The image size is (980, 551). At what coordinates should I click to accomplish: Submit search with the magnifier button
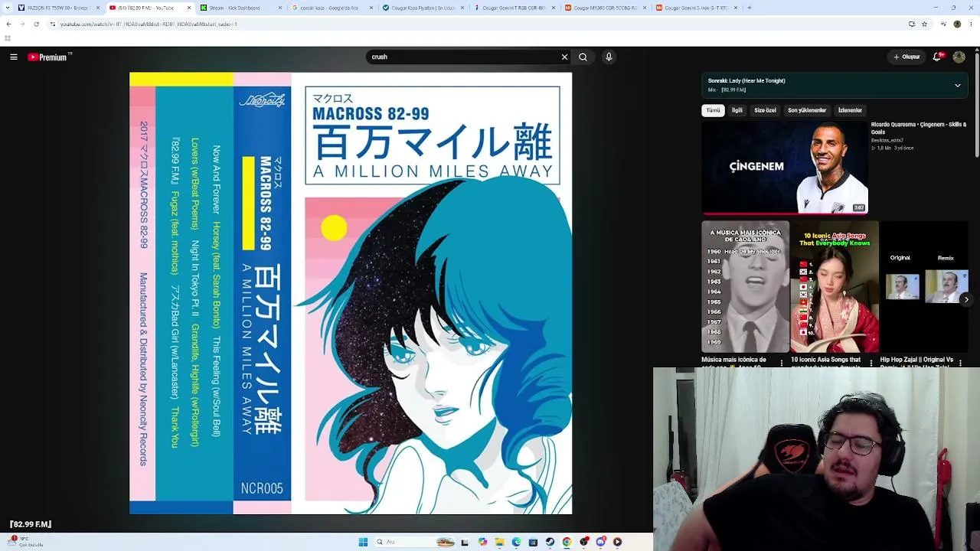click(x=583, y=57)
